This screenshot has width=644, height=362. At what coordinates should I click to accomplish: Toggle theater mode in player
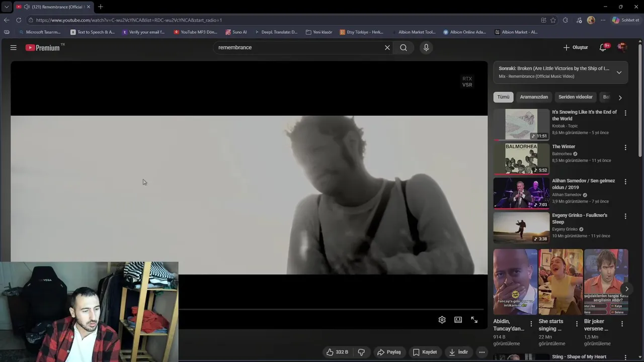click(458, 320)
